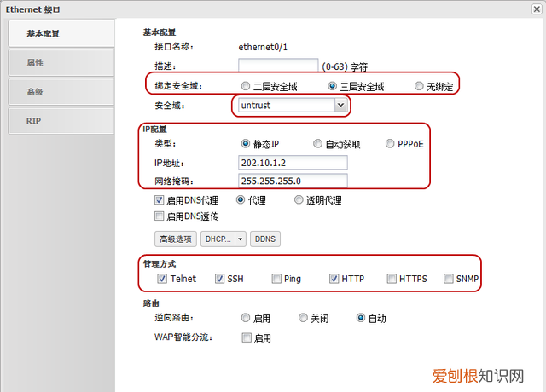Uncheck Telnet management checkbox
Viewport: 546px width, 392px height.
coord(162,279)
